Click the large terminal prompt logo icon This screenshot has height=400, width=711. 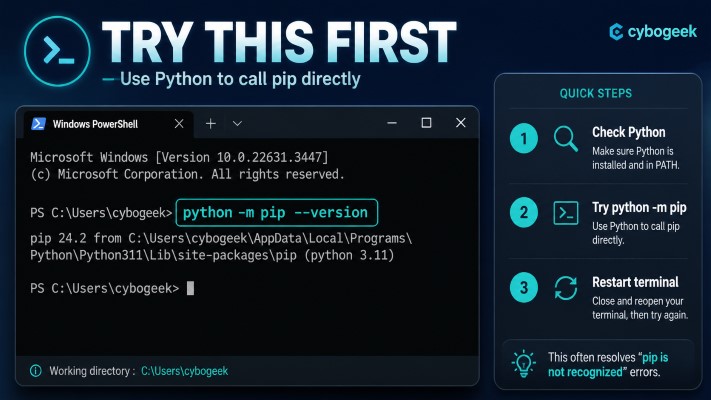click(57, 51)
